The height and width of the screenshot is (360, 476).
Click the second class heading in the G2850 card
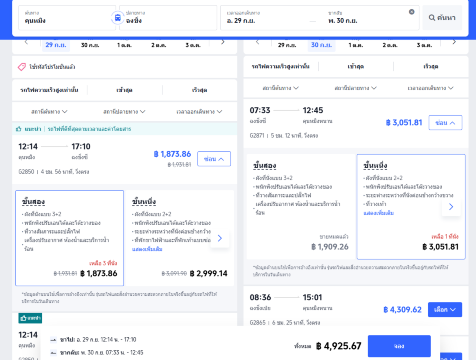(x=33, y=202)
